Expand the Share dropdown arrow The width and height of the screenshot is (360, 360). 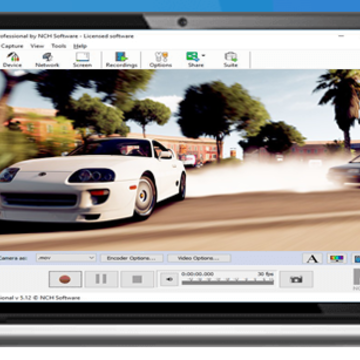(204, 56)
